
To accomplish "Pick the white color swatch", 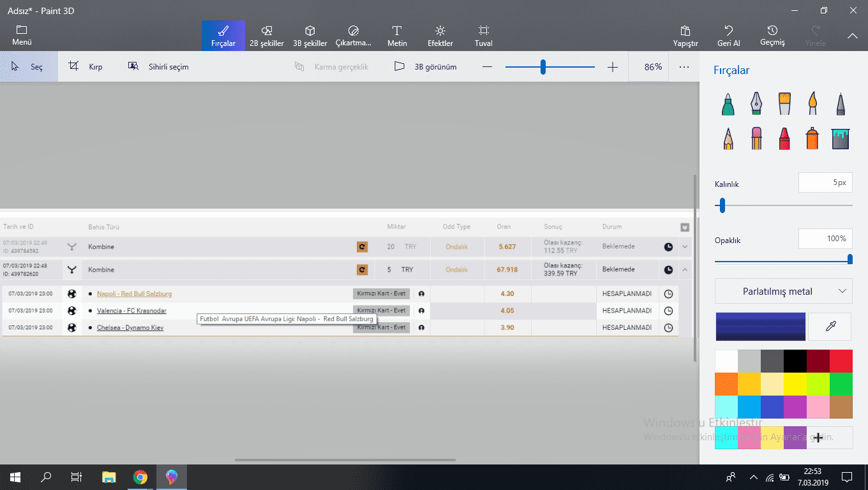I will click(726, 361).
